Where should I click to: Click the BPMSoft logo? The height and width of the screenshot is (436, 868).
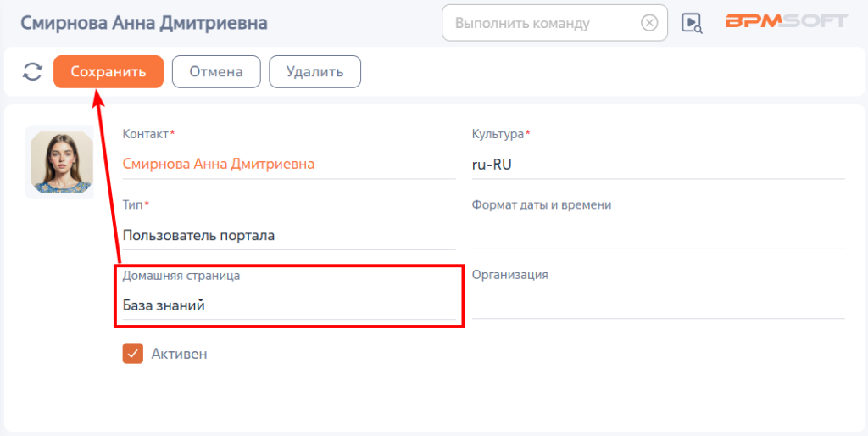(x=787, y=21)
